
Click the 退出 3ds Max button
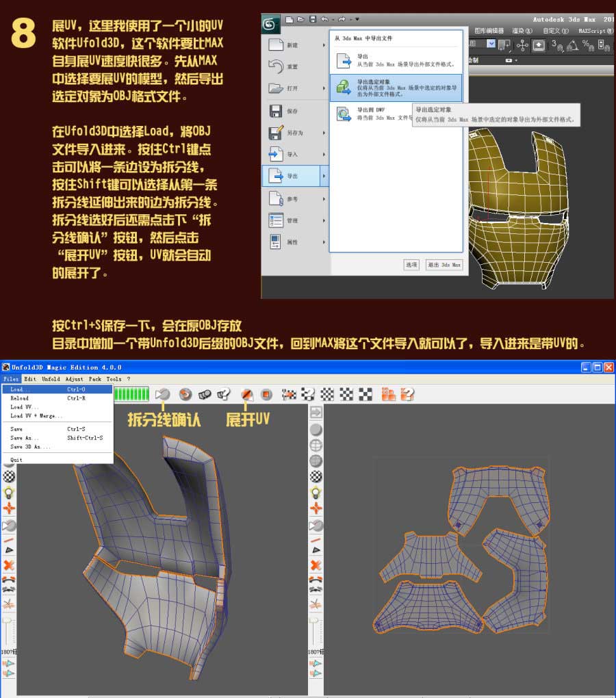(444, 265)
